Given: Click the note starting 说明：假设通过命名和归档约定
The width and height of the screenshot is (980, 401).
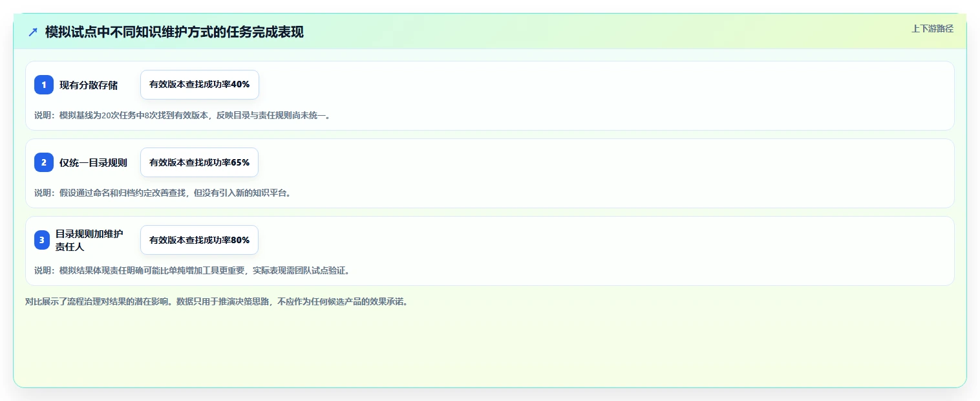Looking at the screenshot, I should (x=163, y=193).
